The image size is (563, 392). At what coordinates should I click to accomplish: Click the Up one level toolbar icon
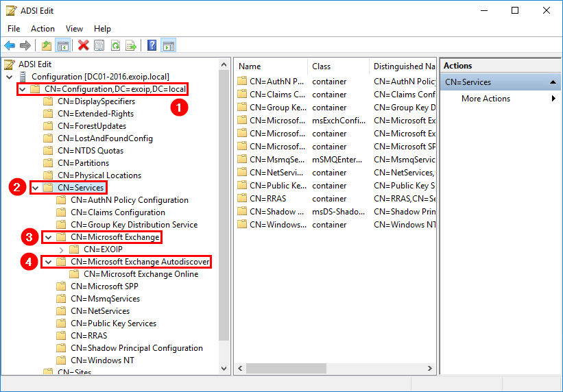point(47,46)
